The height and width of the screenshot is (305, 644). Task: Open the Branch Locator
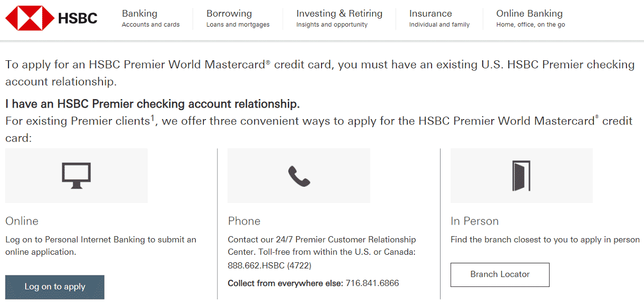(x=499, y=275)
